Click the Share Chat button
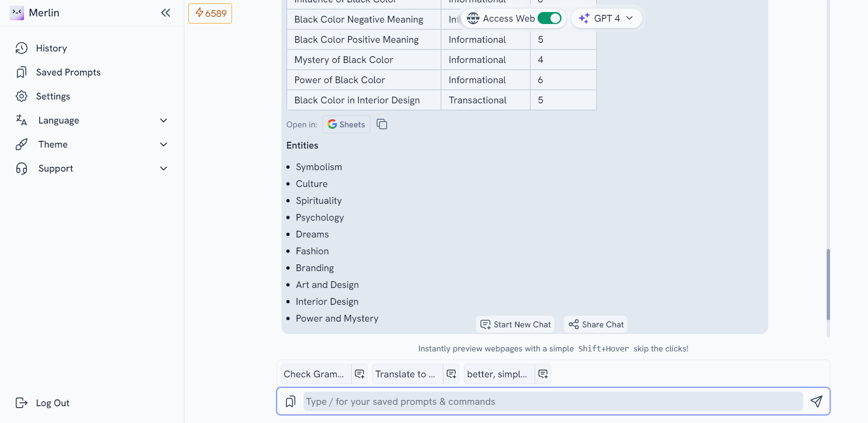This screenshot has height=423, width=868. (x=596, y=324)
